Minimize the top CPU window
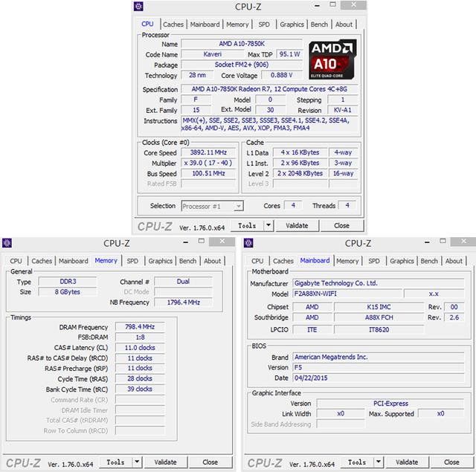This screenshot has width=476, height=472. point(317,5)
